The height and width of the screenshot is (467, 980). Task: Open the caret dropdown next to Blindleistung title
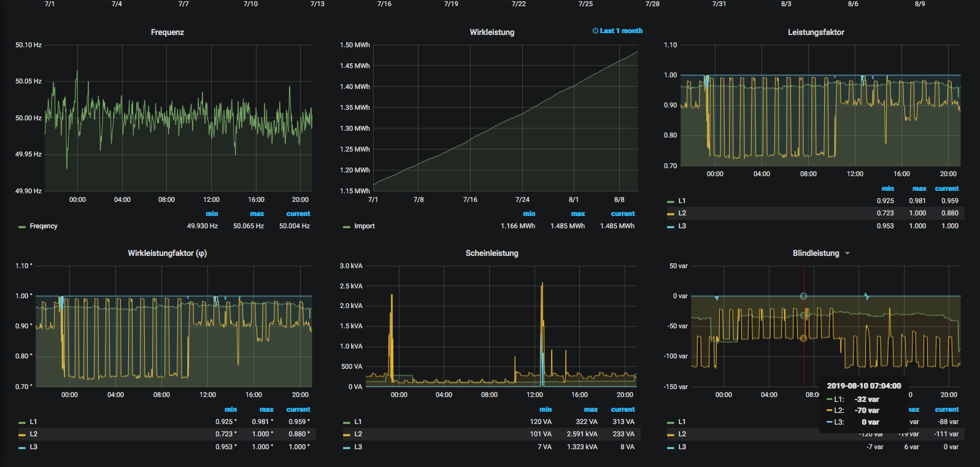[847, 253]
